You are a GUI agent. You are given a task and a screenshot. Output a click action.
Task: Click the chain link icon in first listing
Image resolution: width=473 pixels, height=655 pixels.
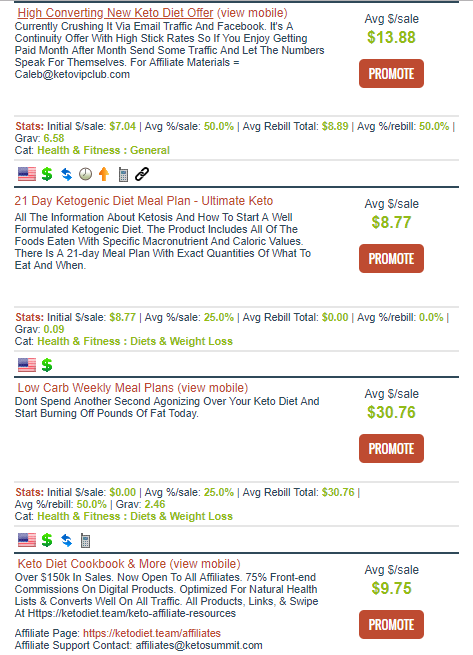click(142, 174)
